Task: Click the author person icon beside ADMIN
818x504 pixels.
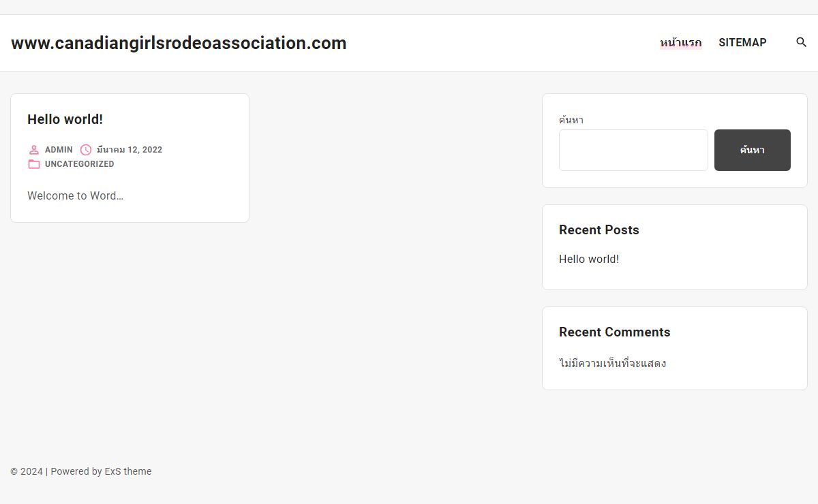Action: click(x=34, y=150)
